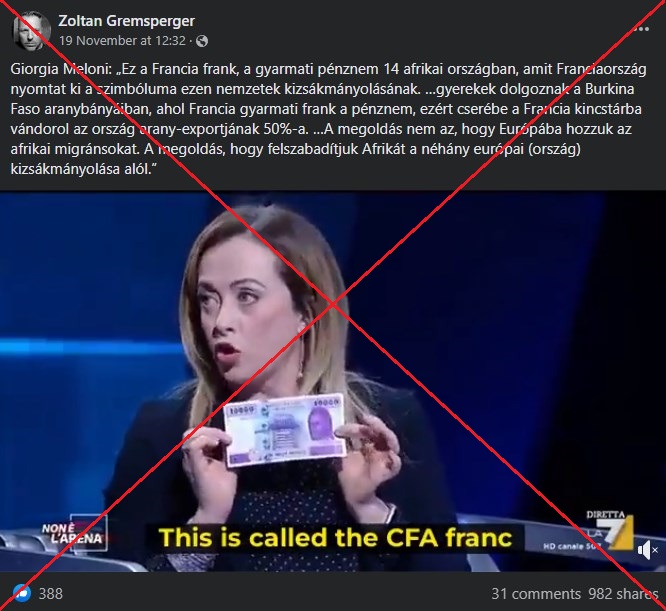Click the La7 channel logo in video
Screen dimensions: 666x611
coord(617,532)
